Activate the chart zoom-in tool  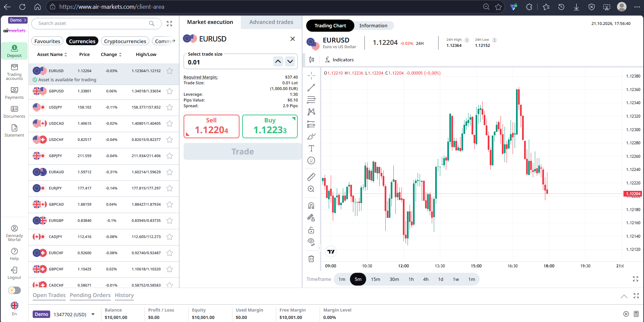pos(311,189)
